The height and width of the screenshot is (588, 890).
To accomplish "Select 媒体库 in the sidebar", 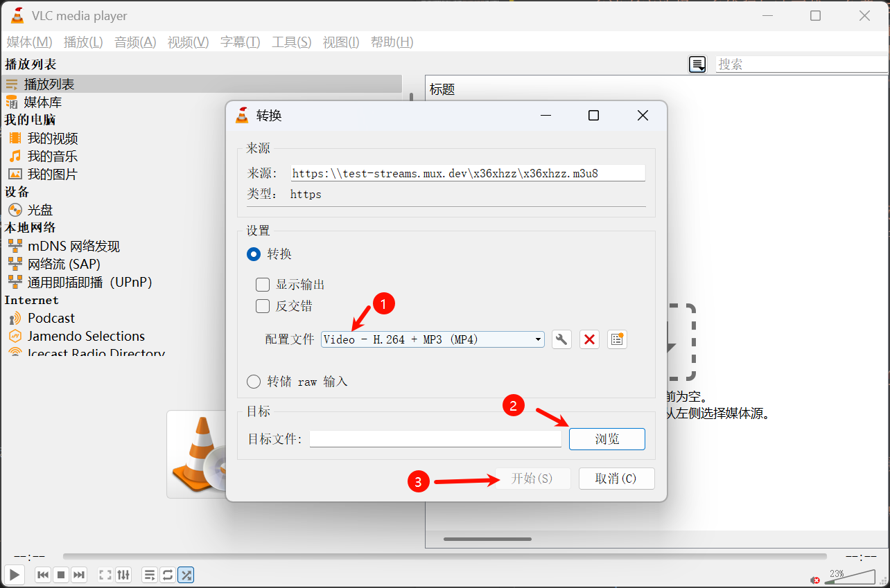I will tap(42, 102).
